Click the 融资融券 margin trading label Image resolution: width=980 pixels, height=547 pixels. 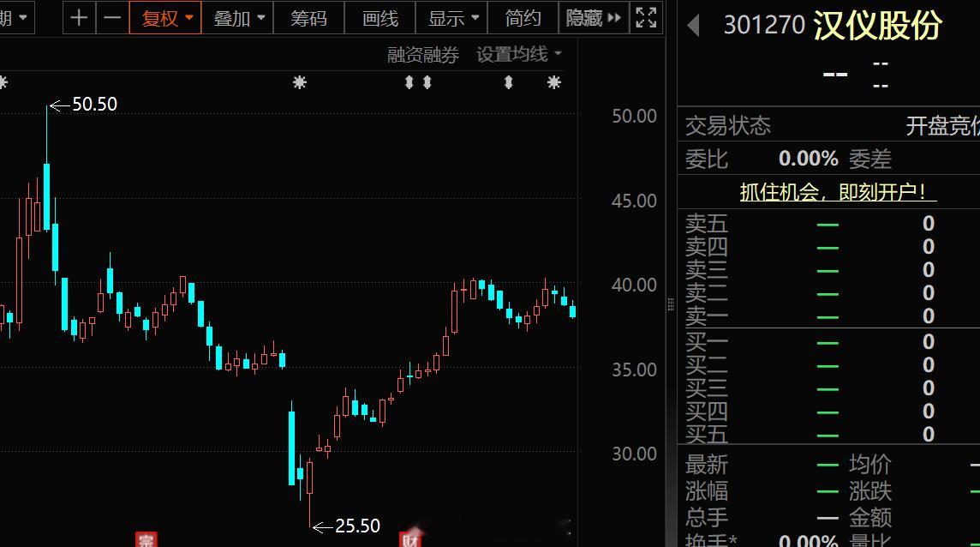tap(423, 55)
